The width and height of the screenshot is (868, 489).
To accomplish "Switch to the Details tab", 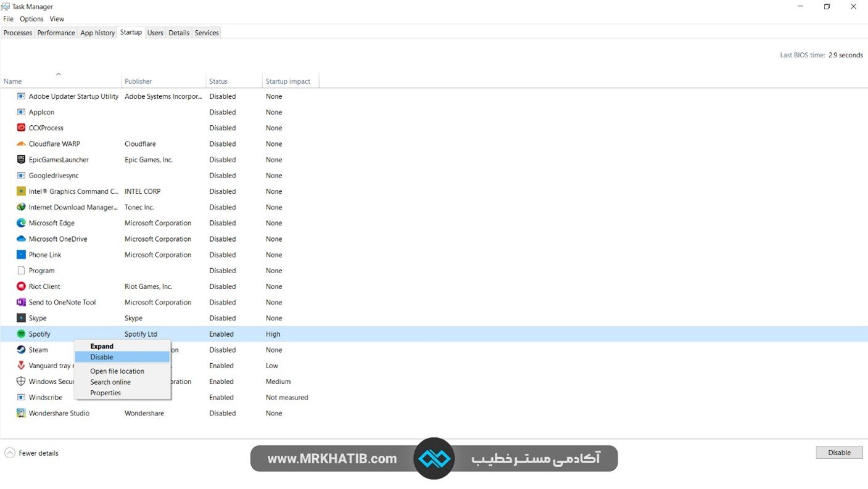I will [x=179, y=33].
